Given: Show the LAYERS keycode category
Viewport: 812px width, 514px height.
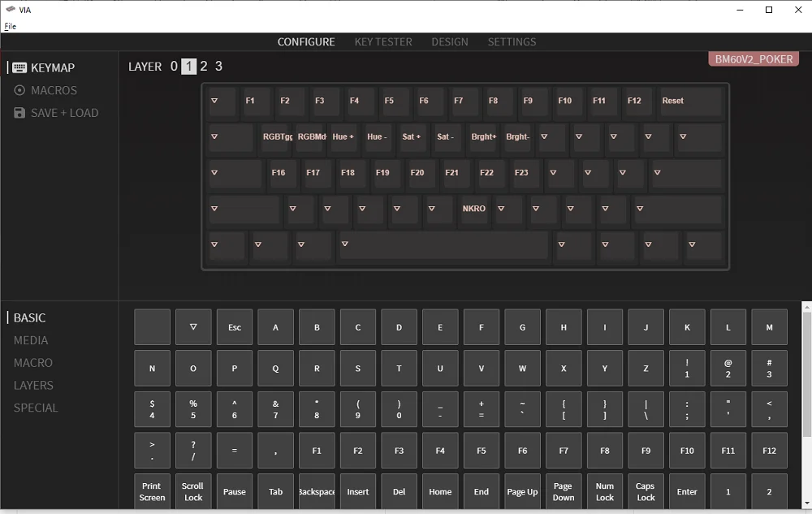Looking at the screenshot, I should [33, 386].
